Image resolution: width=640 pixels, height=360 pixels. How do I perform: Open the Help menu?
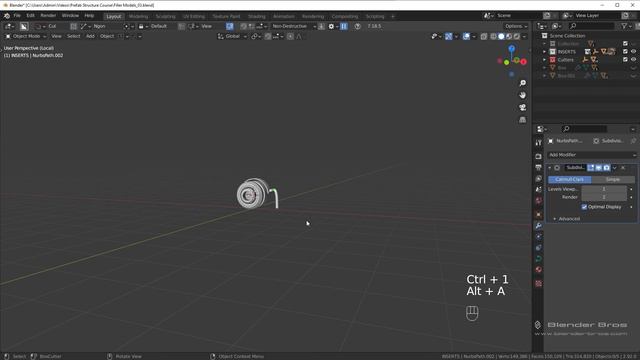(x=89, y=16)
